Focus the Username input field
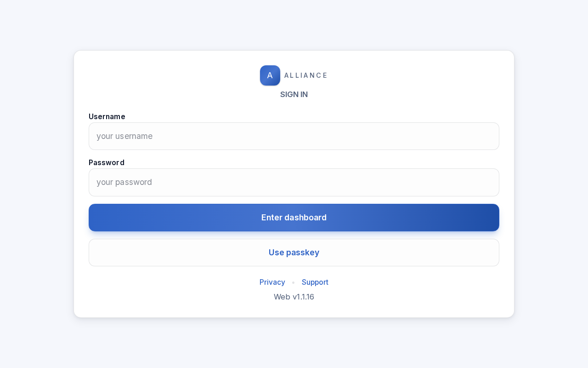588x368 pixels. pyautogui.click(x=294, y=136)
